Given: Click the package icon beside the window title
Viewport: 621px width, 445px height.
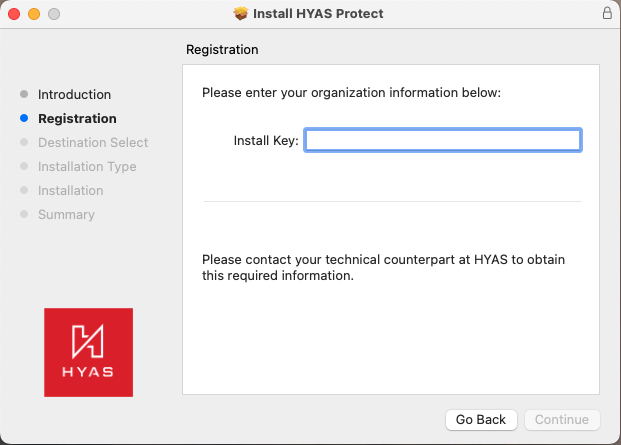Looking at the screenshot, I should pyautogui.click(x=240, y=14).
